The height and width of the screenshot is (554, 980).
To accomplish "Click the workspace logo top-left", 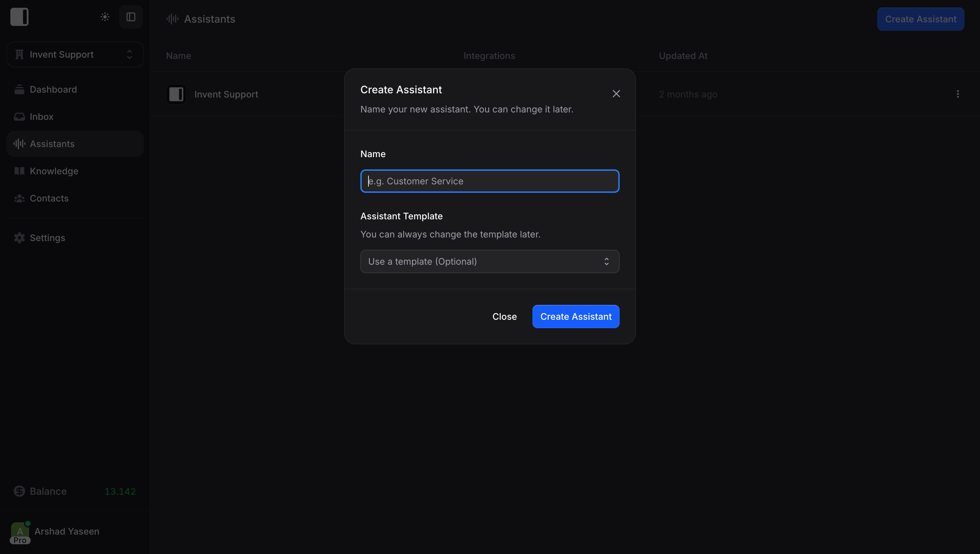I will [19, 17].
